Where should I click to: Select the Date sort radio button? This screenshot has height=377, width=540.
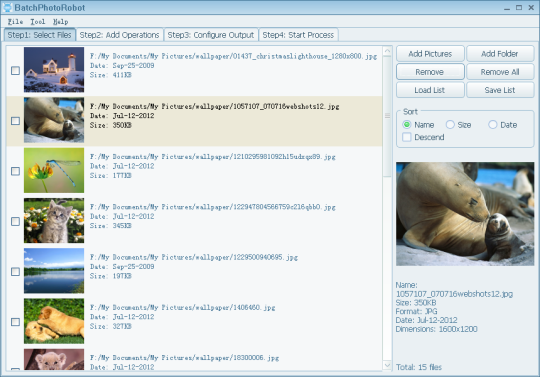point(493,125)
